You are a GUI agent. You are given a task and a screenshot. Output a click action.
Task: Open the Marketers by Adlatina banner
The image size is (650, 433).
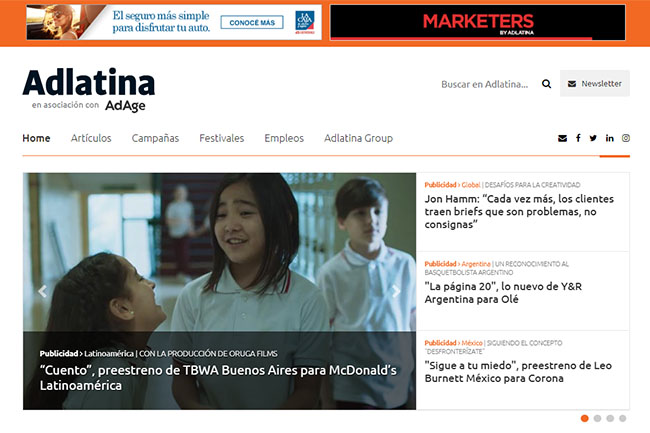coord(478,22)
